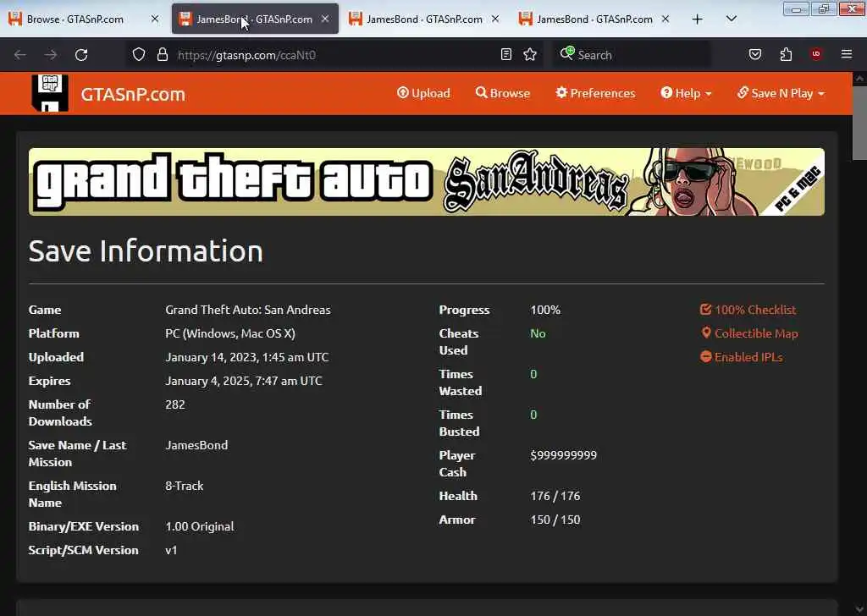Image resolution: width=867 pixels, height=616 pixels.
Task: Select the armor value 150 / 150
Action: point(555,520)
